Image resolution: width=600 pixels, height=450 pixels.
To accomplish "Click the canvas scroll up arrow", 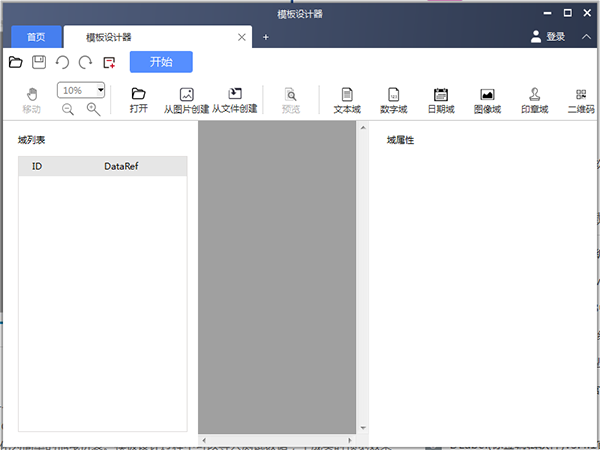I will (363, 127).
